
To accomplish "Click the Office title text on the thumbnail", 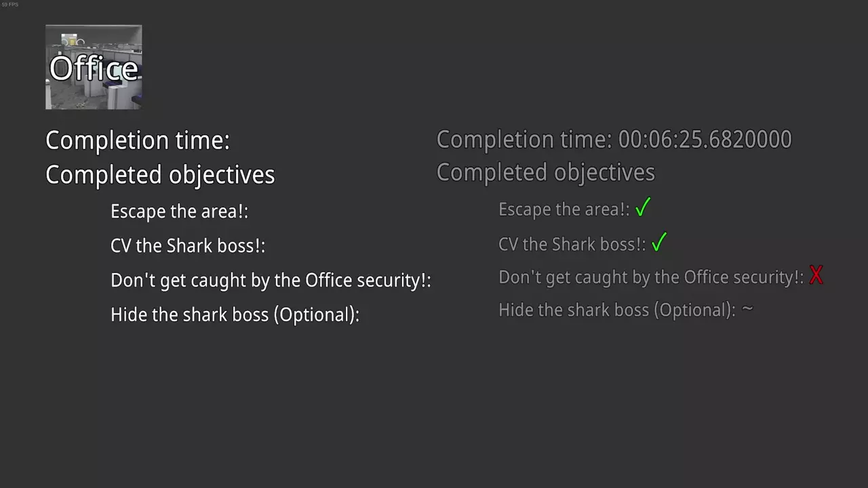I will coord(94,68).
